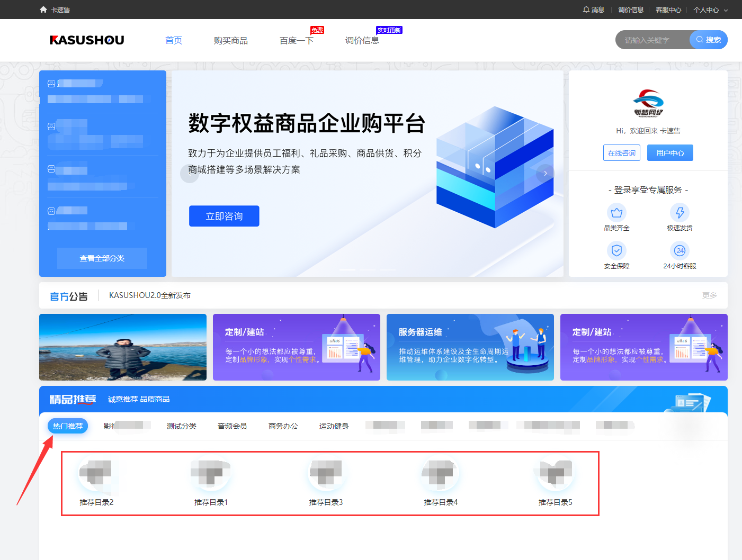Select the second banner slide indicator
The width and height of the screenshot is (742, 560).
click(368, 270)
